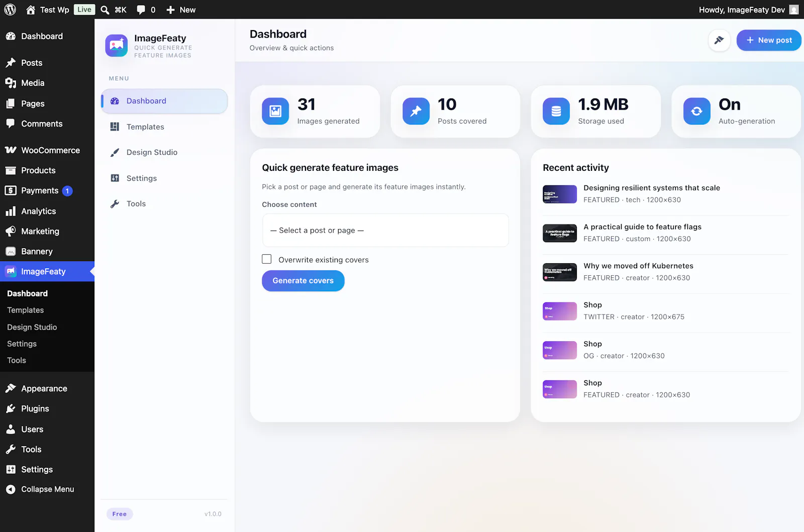Click the Appearance brush icon
The height and width of the screenshot is (532, 804).
11,388
